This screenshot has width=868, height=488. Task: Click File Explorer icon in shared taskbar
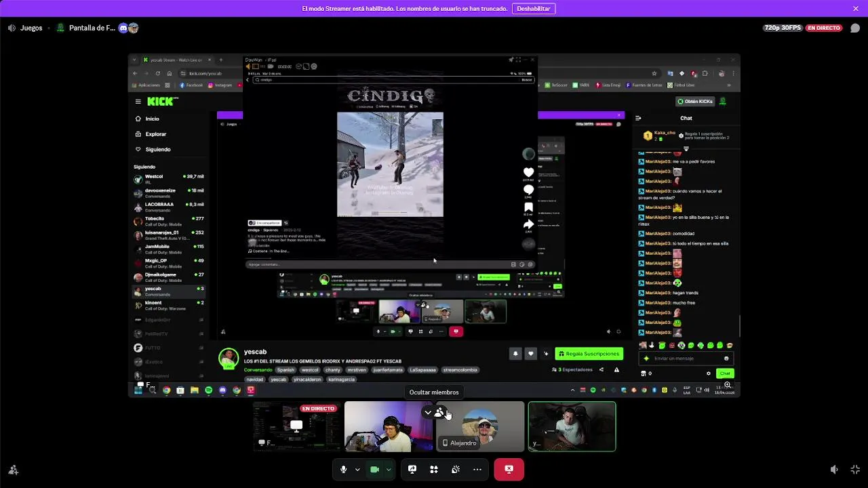[195, 390]
